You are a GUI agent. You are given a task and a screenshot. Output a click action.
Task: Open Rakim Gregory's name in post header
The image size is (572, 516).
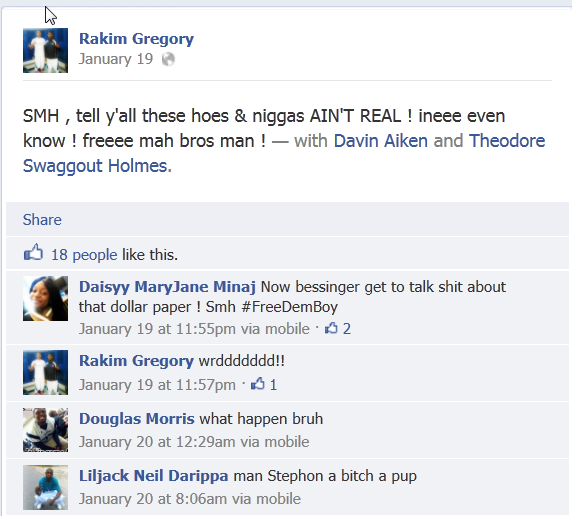(x=136, y=39)
